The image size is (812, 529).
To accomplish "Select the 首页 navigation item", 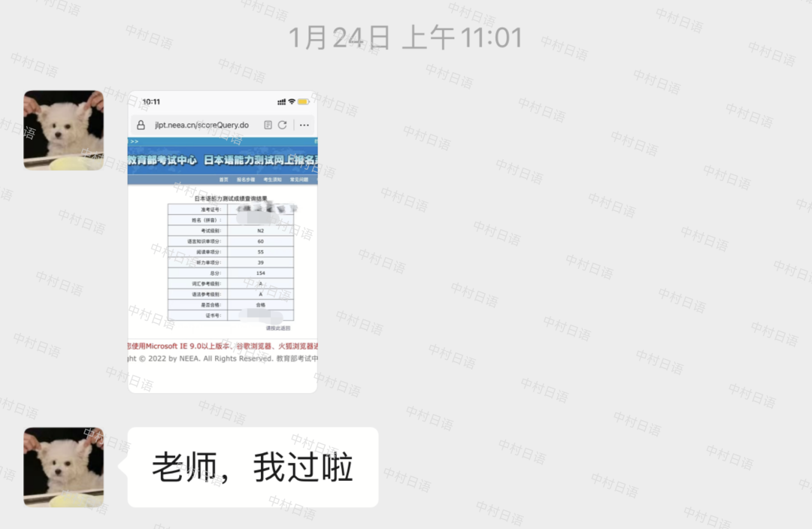I will click(x=223, y=180).
